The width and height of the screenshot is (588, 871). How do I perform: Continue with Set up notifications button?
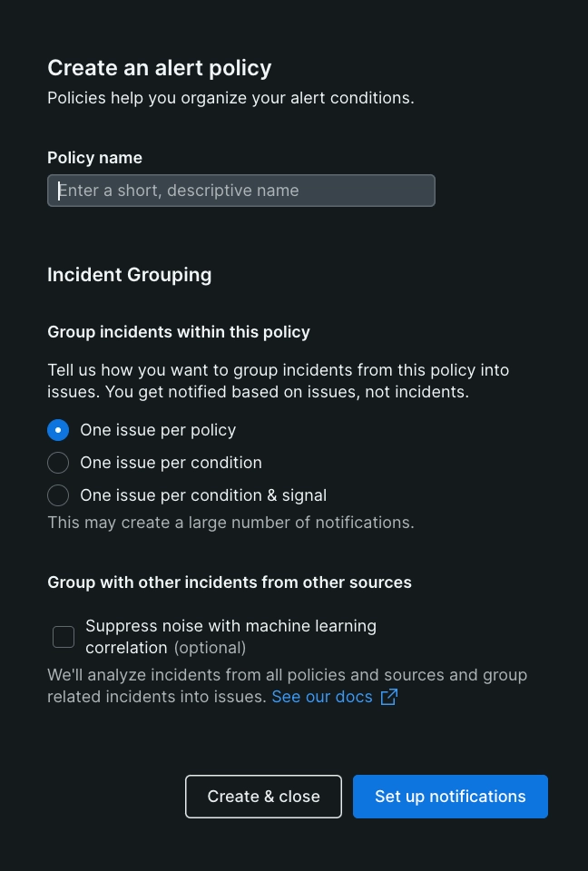[x=450, y=797]
